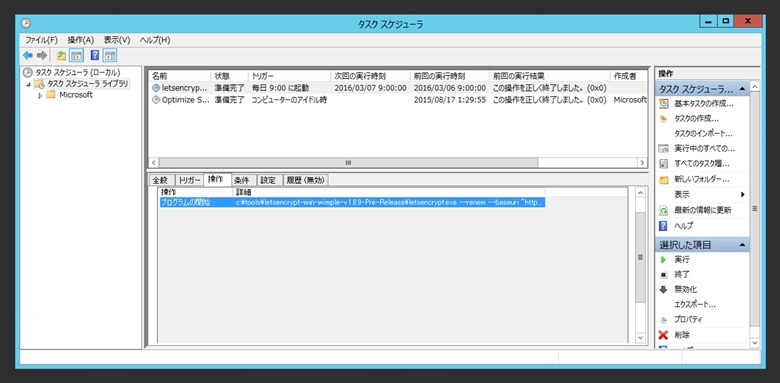The image size is (780, 383).
Task: Click the Optimize S... task clock icon
Action: click(156, 100)
